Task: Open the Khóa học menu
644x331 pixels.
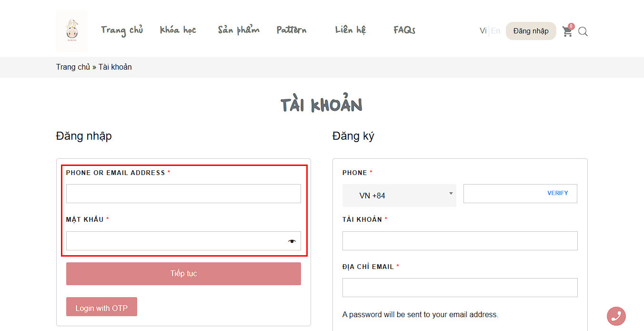Action: 178,30
